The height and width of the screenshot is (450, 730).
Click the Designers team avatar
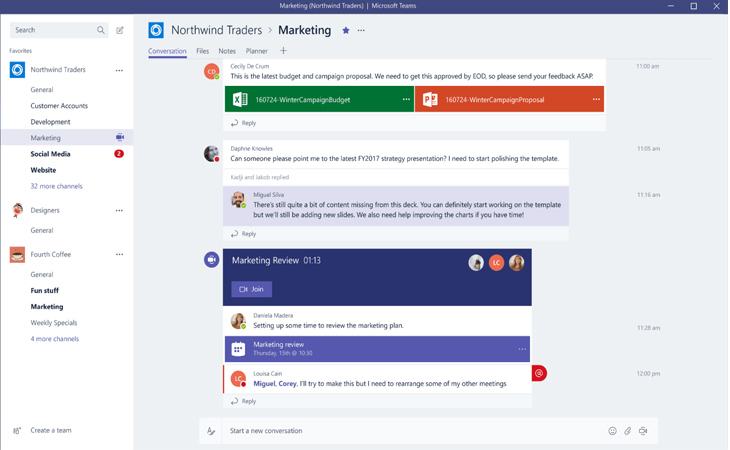[x=18, y=210]
